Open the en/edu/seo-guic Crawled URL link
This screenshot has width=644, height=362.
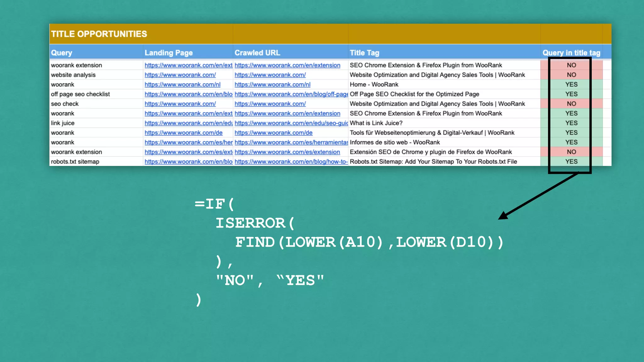point(291,123)
